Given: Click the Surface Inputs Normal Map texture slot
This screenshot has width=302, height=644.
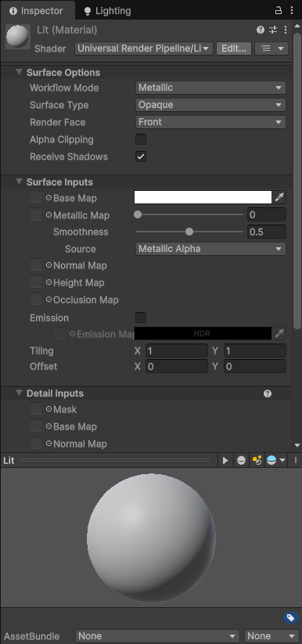Looking at the screenshot, I should click(36, 265).
